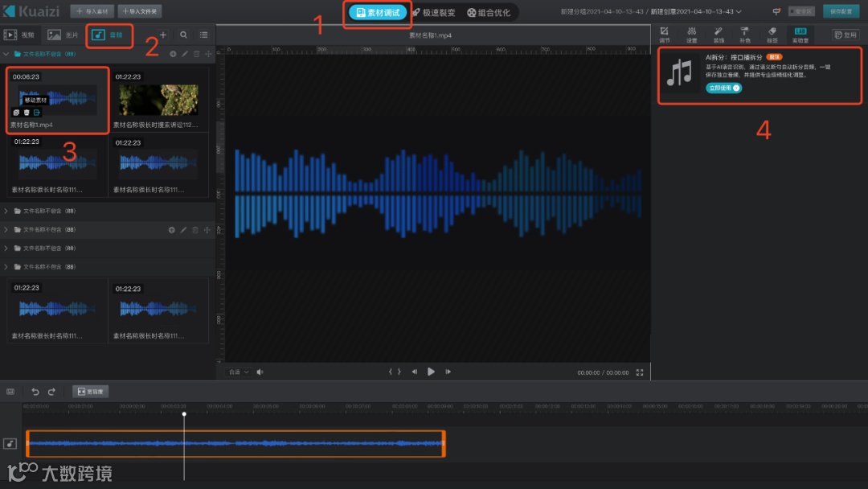Select the audio clip on timeline
Viewport: 868px width, 489px height.
point(235,444)
